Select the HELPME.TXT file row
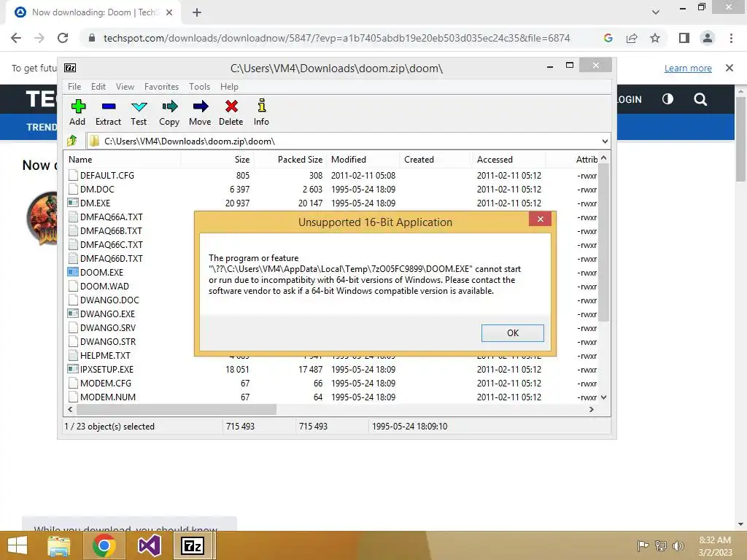This screenshot has width=747, height=560. click(332, 355)
